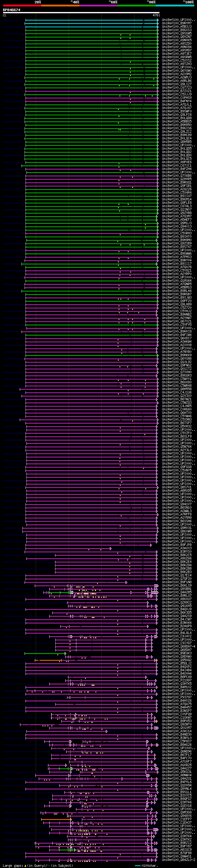Select hit label UniRef100_B6SLF9
Screen dimensions: 197x868
(177, 436)
